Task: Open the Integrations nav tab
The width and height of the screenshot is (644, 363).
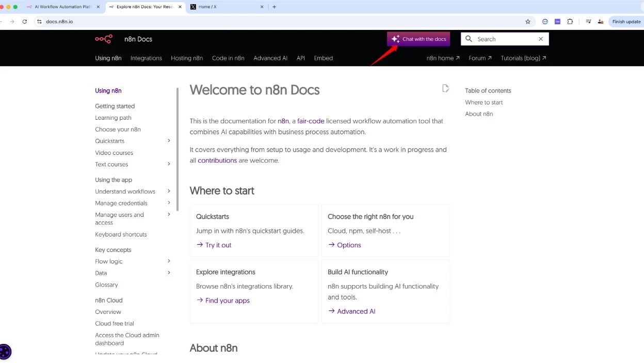Action: [x=146, y=58]
